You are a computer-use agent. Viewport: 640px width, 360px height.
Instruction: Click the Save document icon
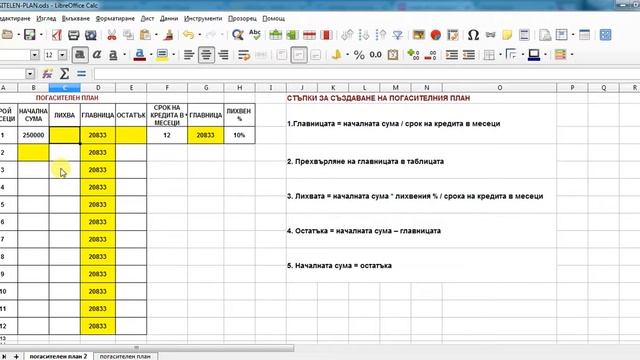point(29,35)
